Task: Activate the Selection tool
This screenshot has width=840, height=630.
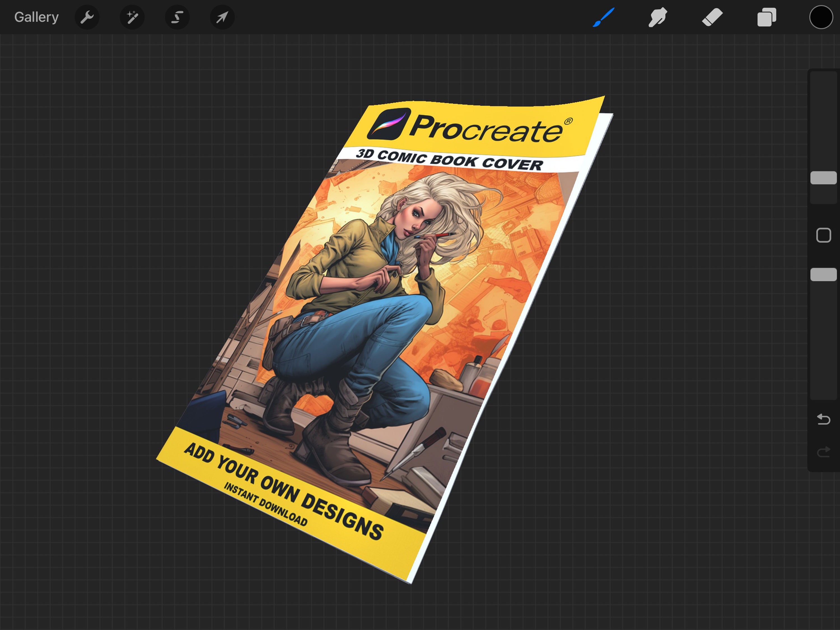Action: 177,17
